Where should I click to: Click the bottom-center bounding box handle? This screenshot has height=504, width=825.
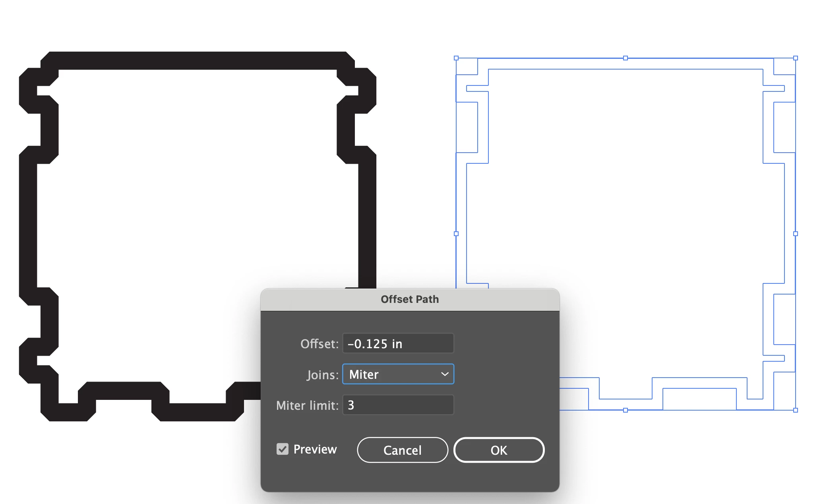pos(626,410)
